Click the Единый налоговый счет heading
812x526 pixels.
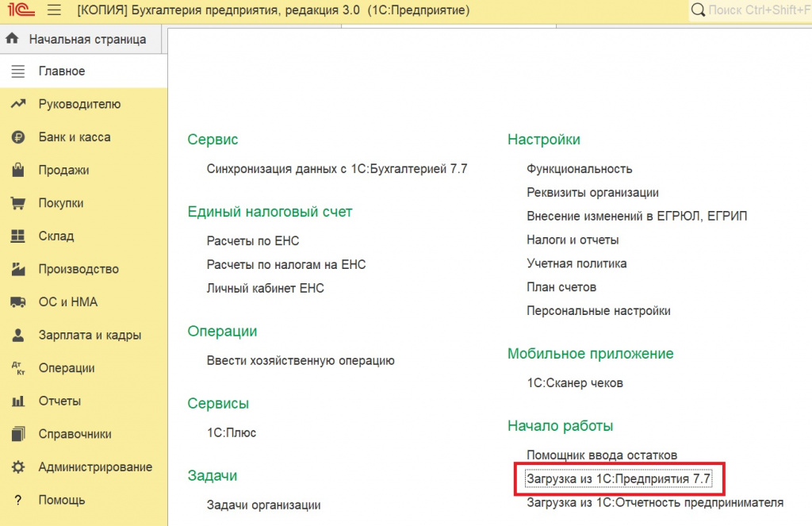click(270, 212)
